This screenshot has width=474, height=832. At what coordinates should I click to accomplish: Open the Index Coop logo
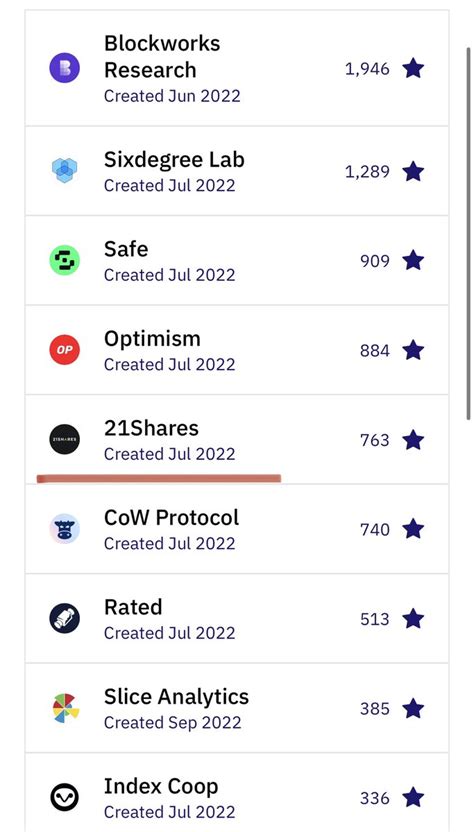click(65, 798)
